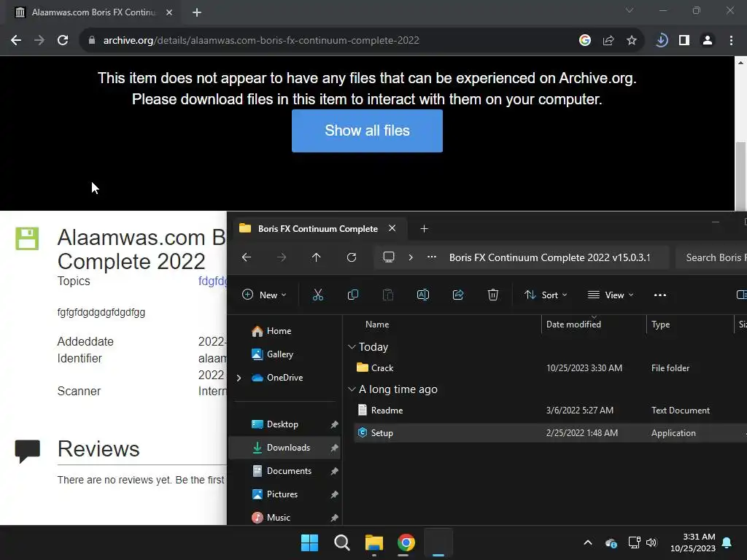747x560 pixels.
Task: Reload the archive.org page in Chrome
Action: (63, 40)
